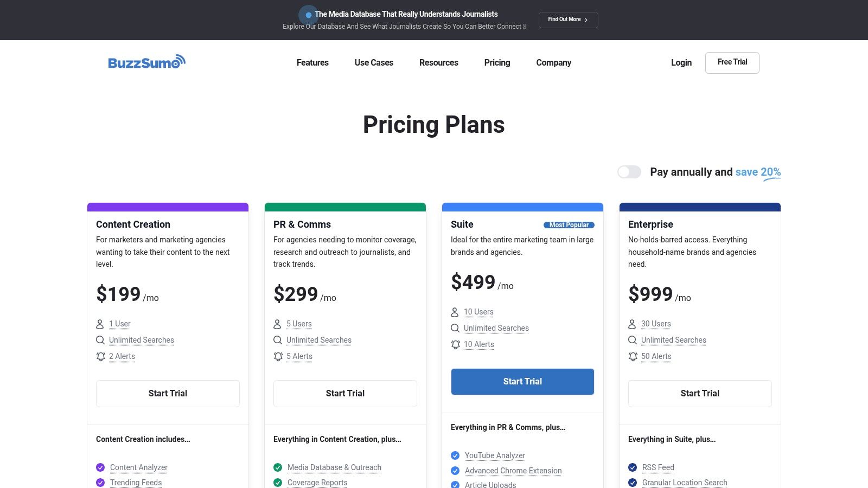Click the users icon beside 30 Users
The width and height of the screenshot is (868, 488).
(x=633, y=324)
